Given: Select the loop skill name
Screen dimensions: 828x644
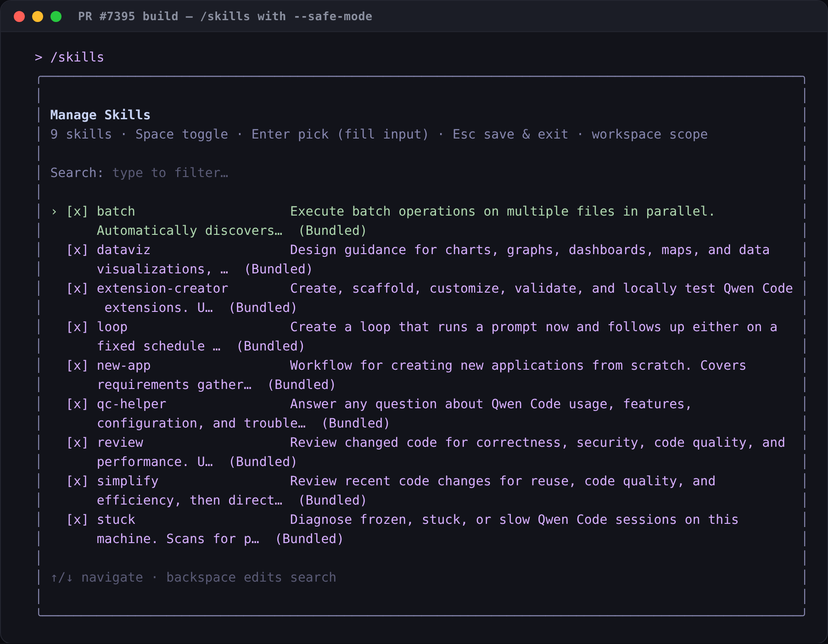Looking at the screenshot, I should click(112, 327).
